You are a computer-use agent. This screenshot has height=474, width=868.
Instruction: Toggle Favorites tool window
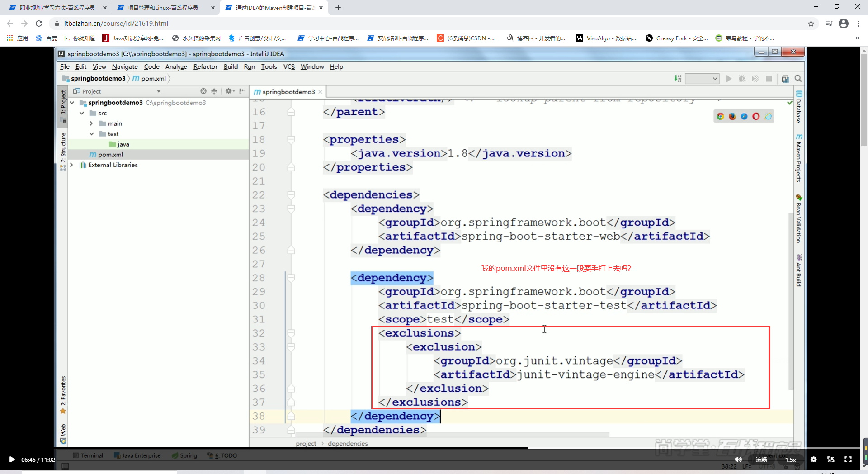63,394
